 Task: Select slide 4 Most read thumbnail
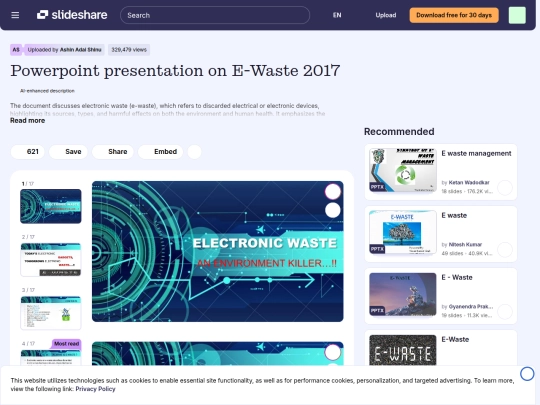coord(51,357)
